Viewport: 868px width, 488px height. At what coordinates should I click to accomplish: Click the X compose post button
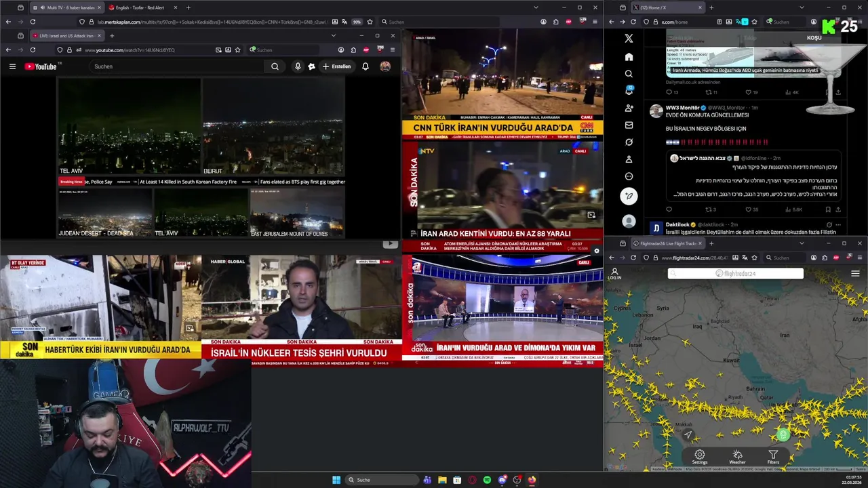(629, 196)
